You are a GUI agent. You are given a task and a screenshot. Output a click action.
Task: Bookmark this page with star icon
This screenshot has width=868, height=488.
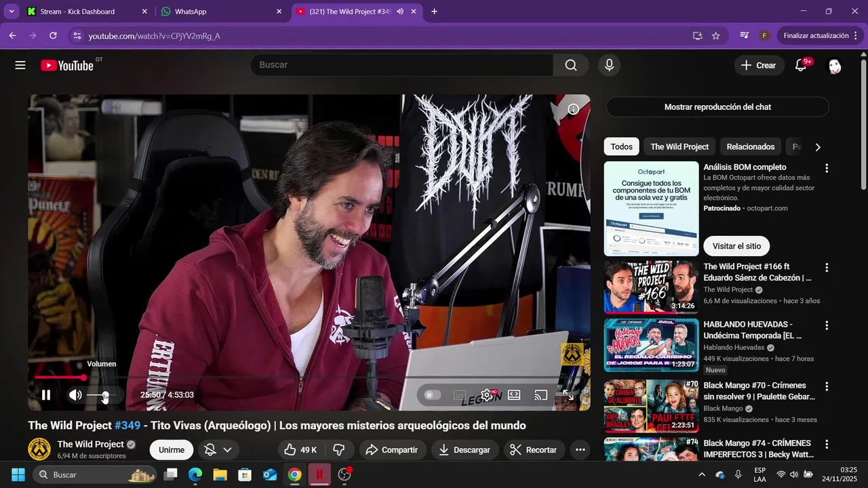pyautogui.click(x=716, y=35)
